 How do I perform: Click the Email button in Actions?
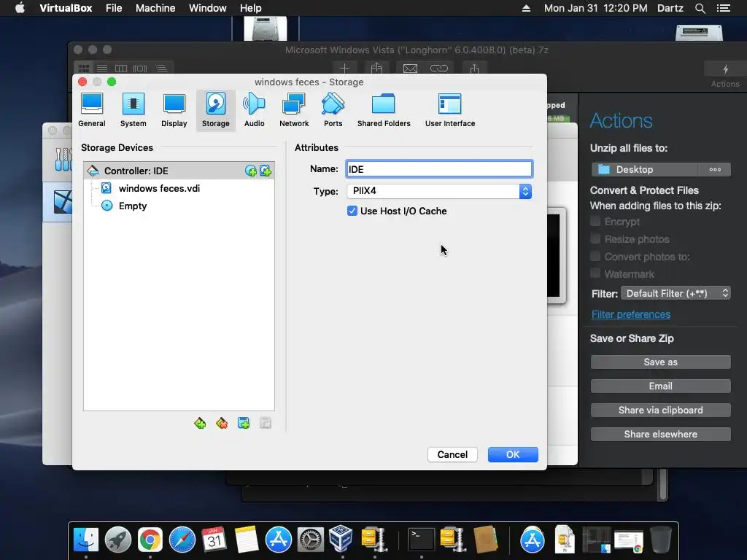click(x=660, y=386)
